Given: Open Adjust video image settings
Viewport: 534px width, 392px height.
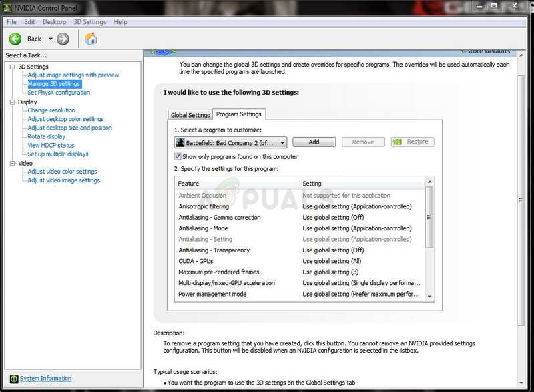Looking at the screenshot, I should tap(63, 180).
